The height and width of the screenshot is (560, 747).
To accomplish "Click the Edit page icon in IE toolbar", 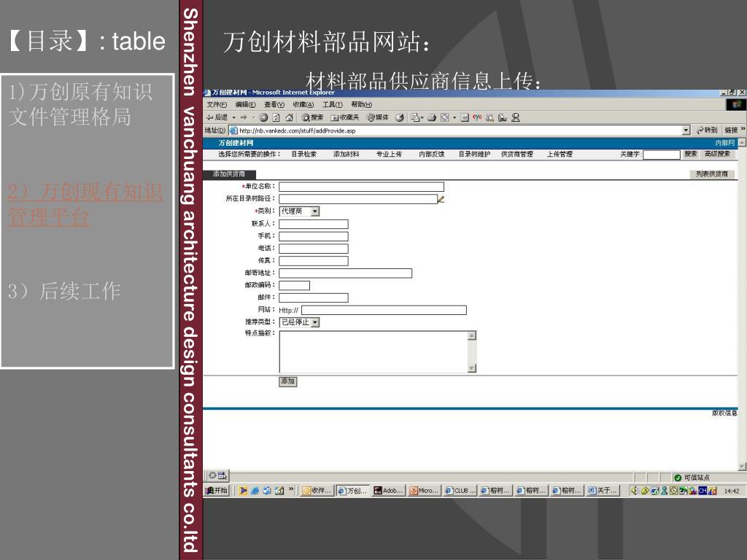I will (x=444, y=117).
